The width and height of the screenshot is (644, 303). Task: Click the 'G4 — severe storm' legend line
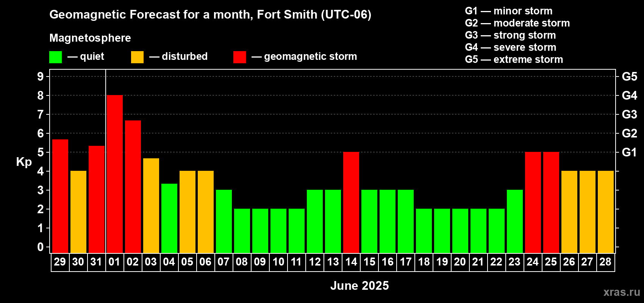(511, 47)
